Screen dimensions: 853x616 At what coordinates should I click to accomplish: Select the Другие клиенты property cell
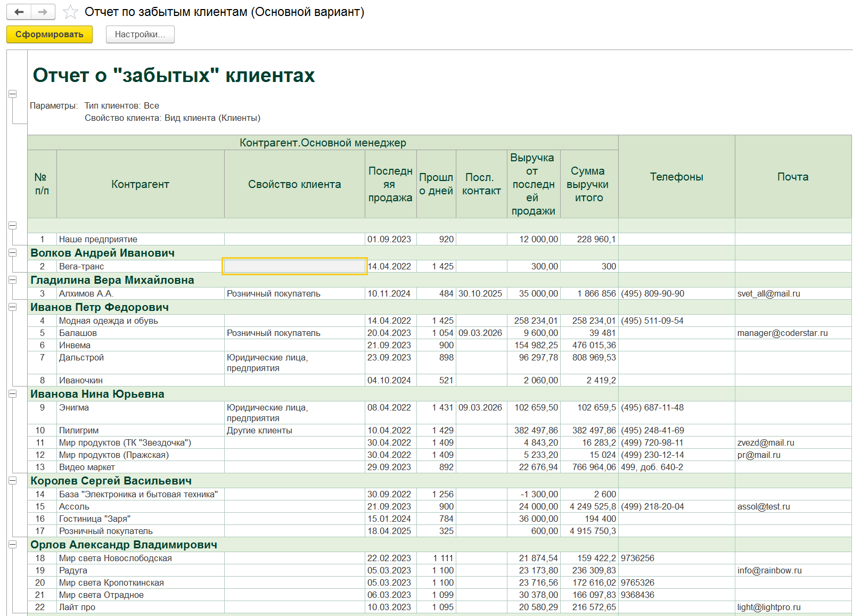pyautogui.click(x=294, y=430)
